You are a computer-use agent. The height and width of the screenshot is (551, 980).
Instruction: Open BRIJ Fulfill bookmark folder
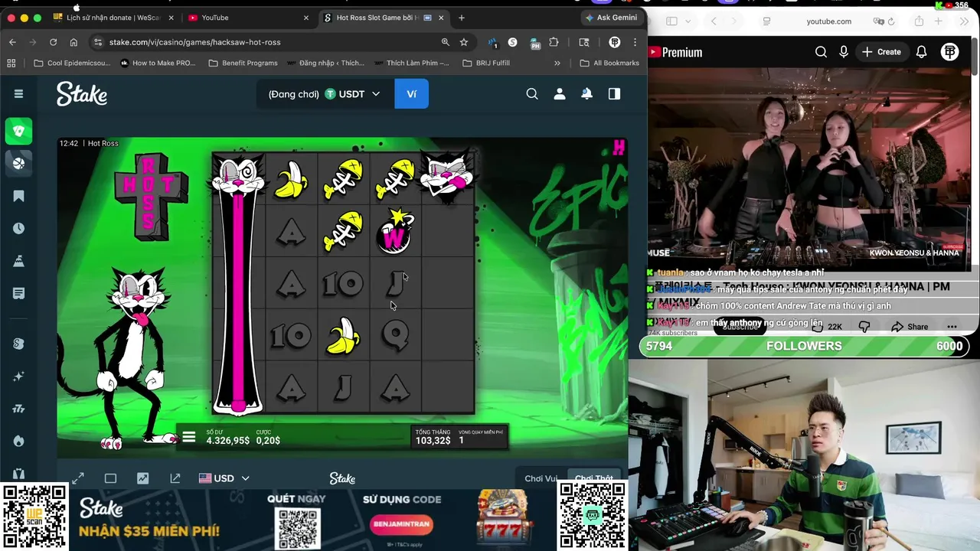(x=486, y=63)
